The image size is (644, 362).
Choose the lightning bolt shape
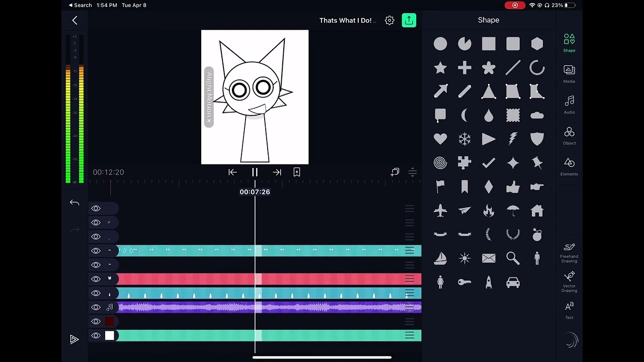pos(513,139)
